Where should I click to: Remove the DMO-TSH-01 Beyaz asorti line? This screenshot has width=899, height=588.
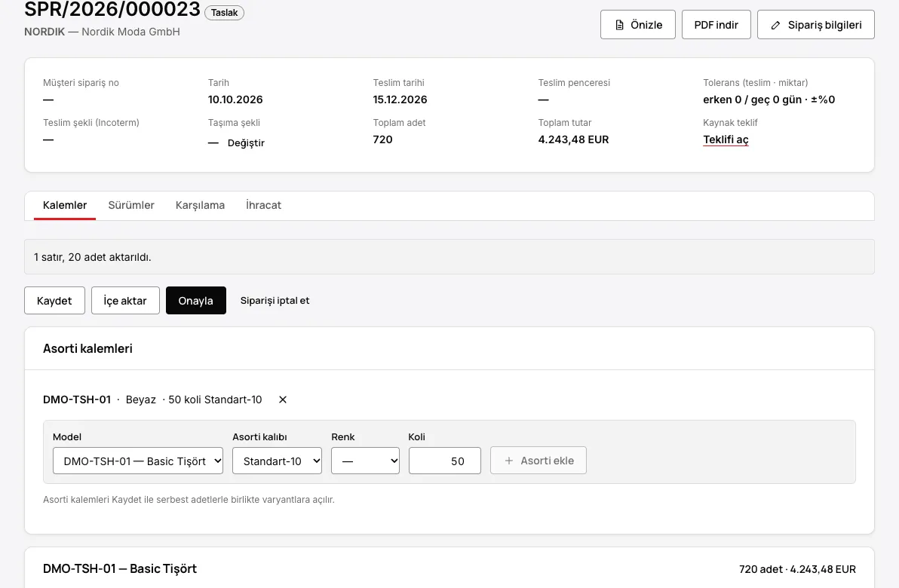[x=283, y=400]
